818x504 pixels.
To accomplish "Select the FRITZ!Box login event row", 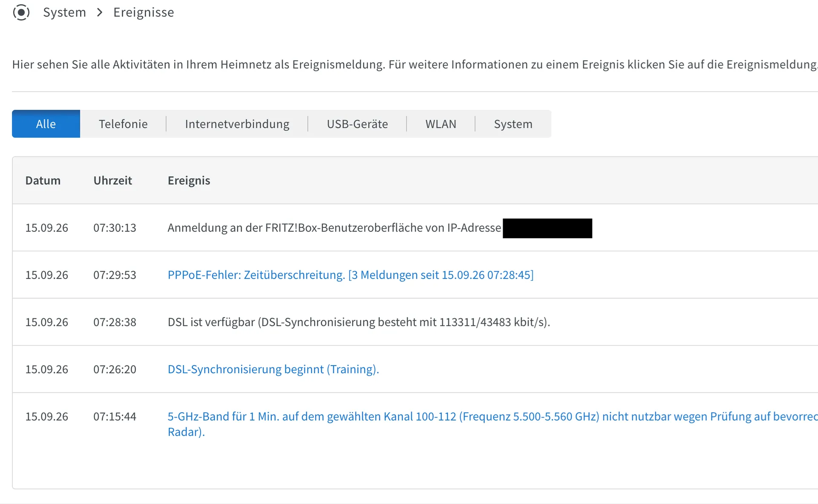I will point(415,228).
